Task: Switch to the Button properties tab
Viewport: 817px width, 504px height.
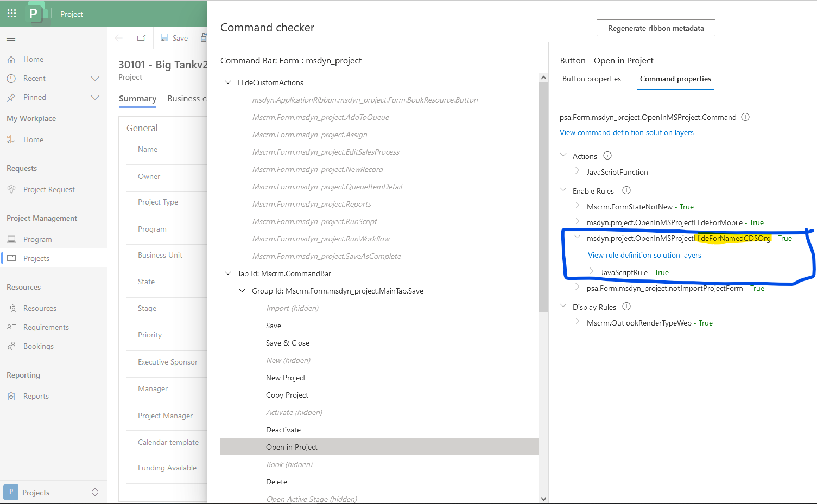Action: pyautogui.click(x=592, y=79)
